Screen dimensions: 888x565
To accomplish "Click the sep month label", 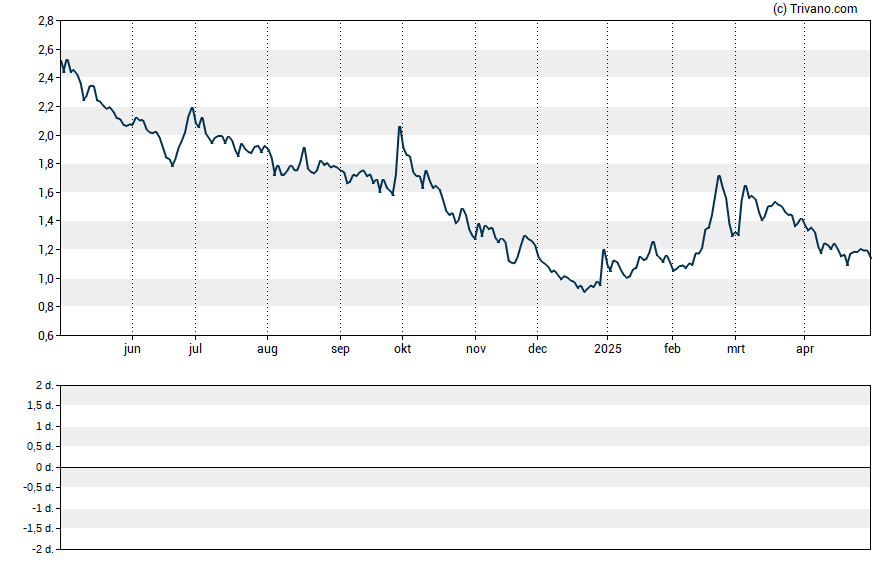I will 340,349.
